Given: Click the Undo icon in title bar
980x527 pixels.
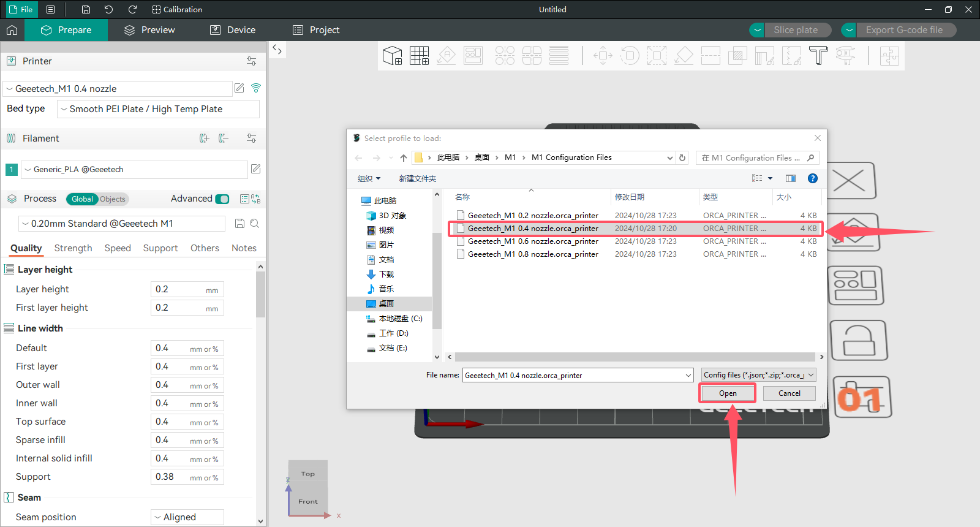Looking at the screenshot, I should click(109, 9).
